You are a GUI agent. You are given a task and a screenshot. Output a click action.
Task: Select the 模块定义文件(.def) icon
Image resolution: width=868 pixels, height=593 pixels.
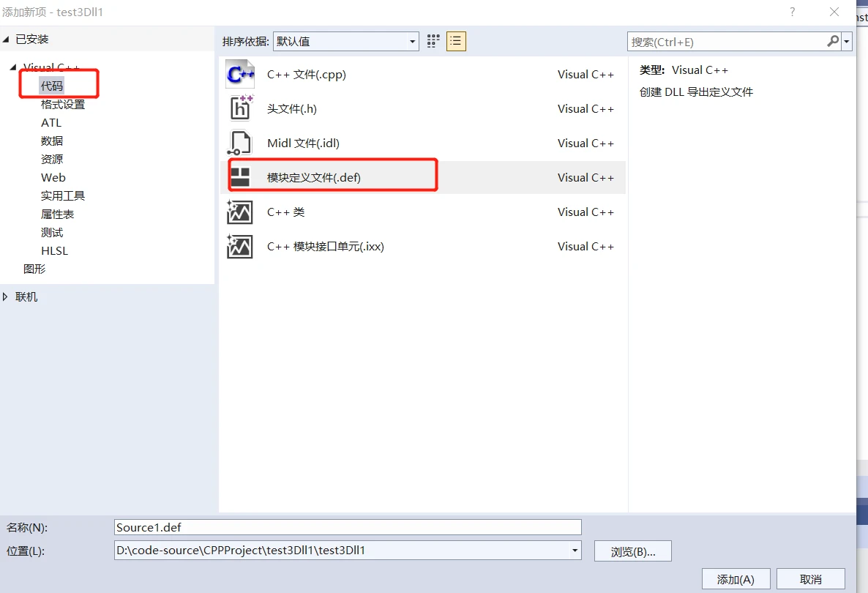[x=240, y=177]
